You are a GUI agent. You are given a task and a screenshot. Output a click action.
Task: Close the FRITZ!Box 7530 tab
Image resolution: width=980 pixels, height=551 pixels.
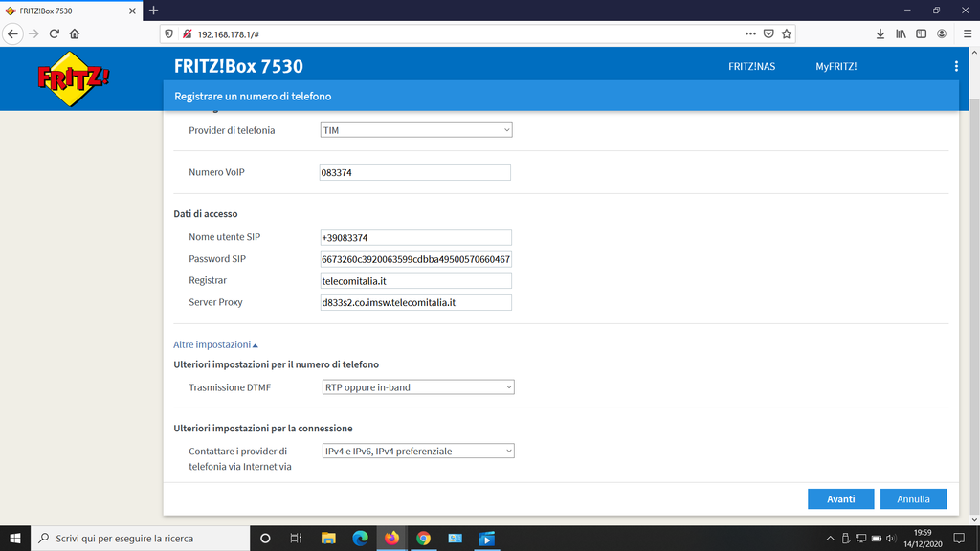132,11
